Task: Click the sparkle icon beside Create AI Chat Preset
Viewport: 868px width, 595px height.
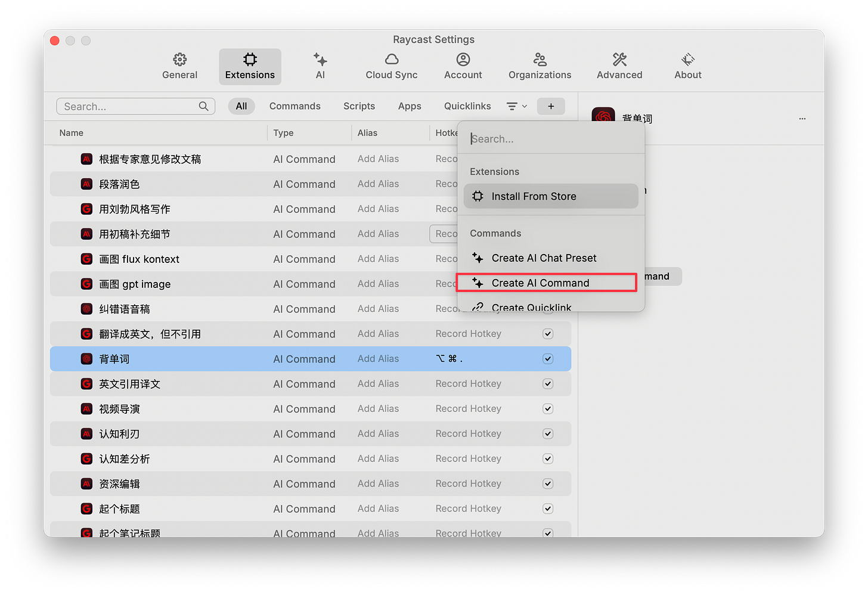Action: tap(478, 258)
